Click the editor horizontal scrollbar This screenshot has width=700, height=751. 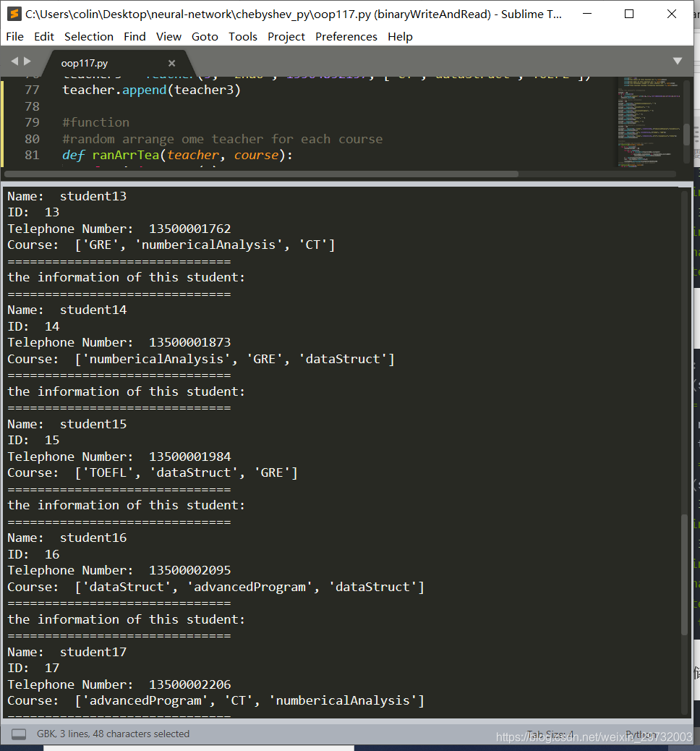262,174
